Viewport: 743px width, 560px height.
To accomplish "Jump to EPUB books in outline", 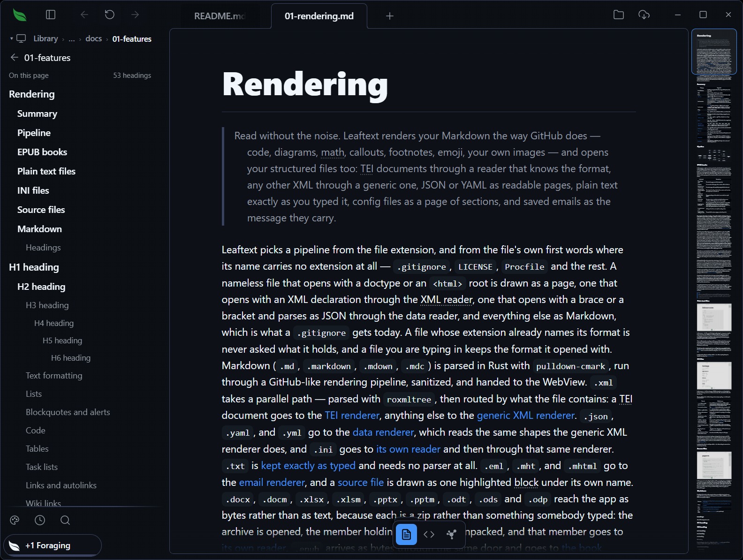I will coord(42,152).
